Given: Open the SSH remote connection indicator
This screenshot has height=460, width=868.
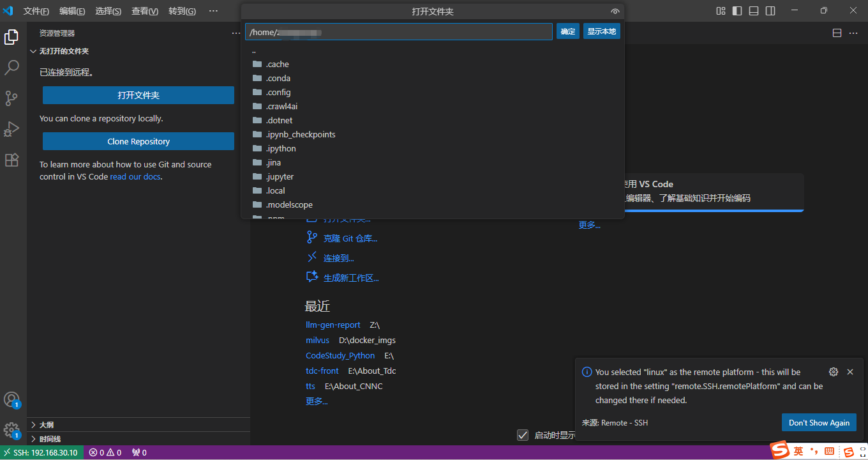Looking at the screenshot, I should (x=41, y=452).
